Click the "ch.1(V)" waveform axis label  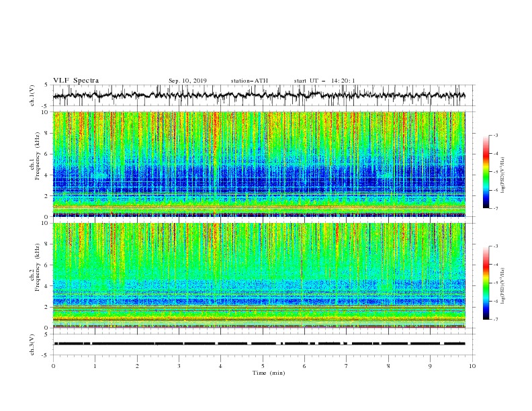[x=32, y=95]
